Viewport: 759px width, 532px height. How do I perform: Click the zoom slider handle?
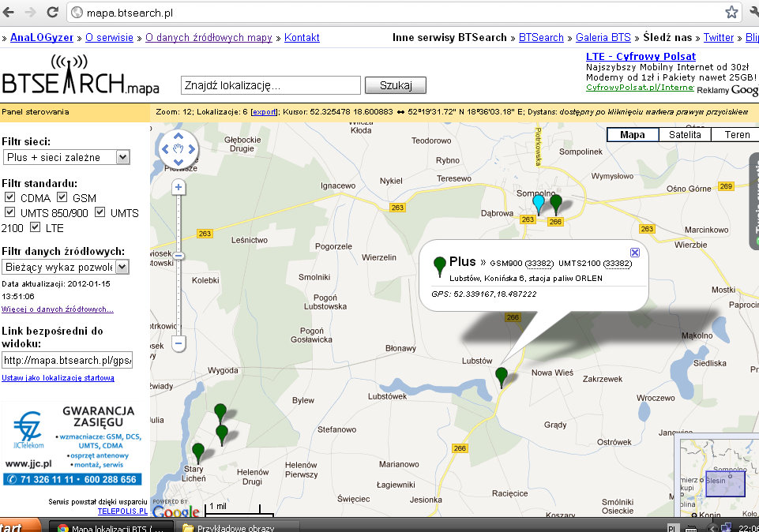pyautogui.click(x=178, y=256)
